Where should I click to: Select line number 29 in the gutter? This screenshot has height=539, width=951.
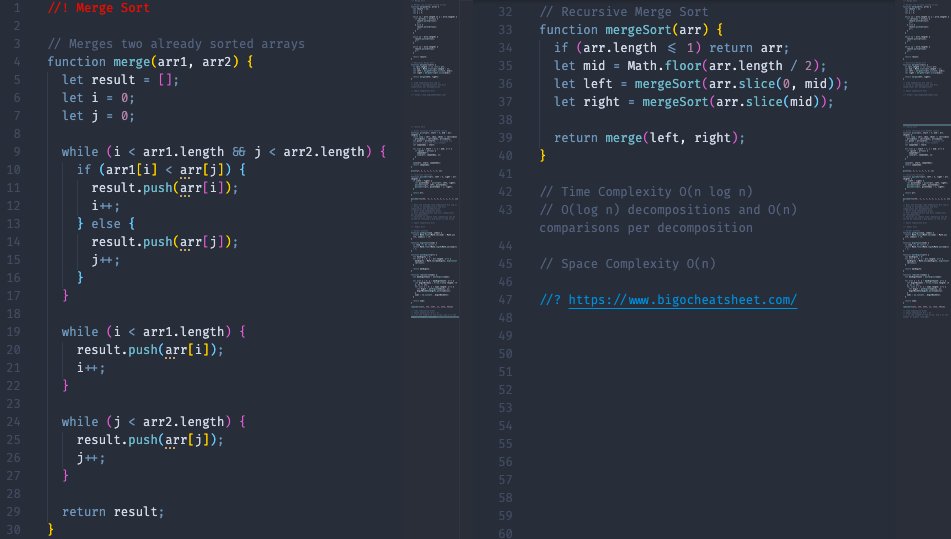(x=13, y=512)
